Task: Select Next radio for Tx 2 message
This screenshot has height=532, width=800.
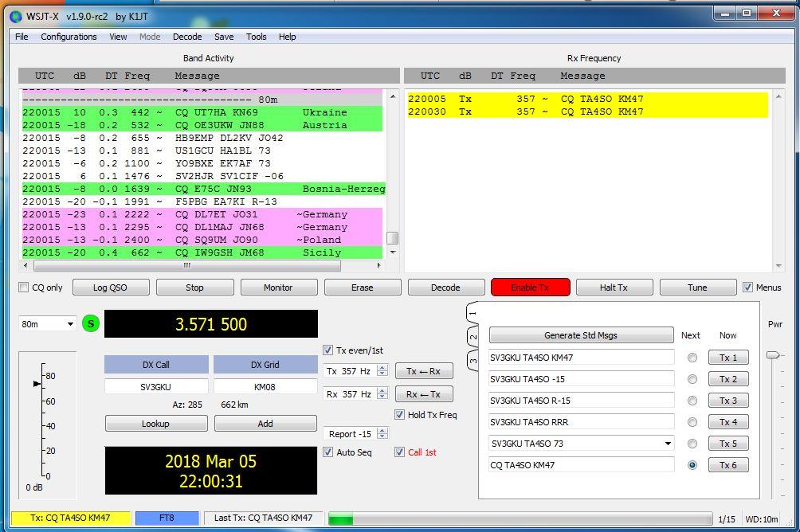Action: click(x=692, y=379)
